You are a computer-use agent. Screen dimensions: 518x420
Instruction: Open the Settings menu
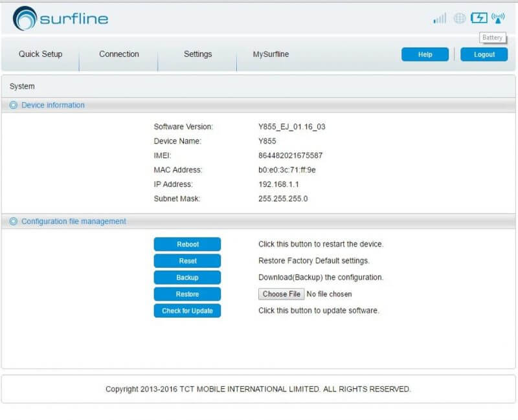(197, 54)
